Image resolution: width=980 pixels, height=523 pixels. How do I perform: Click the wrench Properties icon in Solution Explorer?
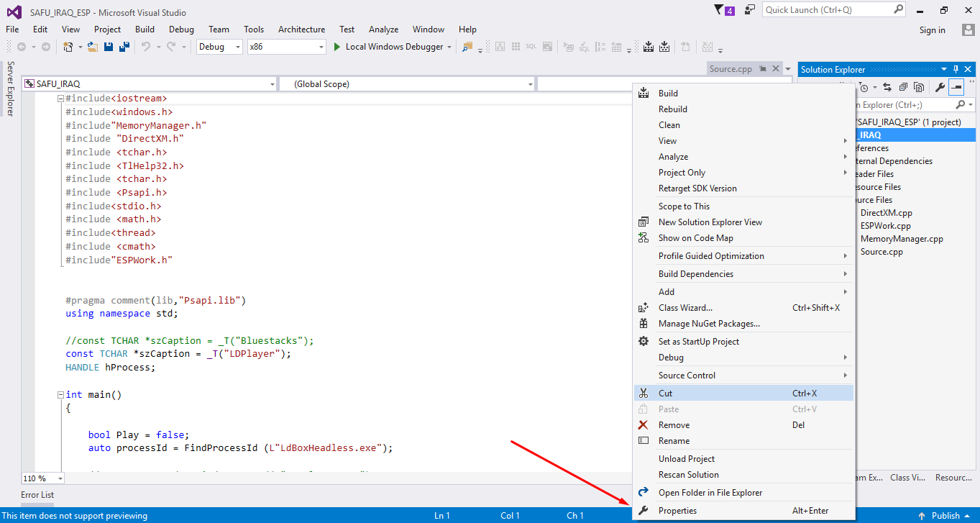coord(940,88)
